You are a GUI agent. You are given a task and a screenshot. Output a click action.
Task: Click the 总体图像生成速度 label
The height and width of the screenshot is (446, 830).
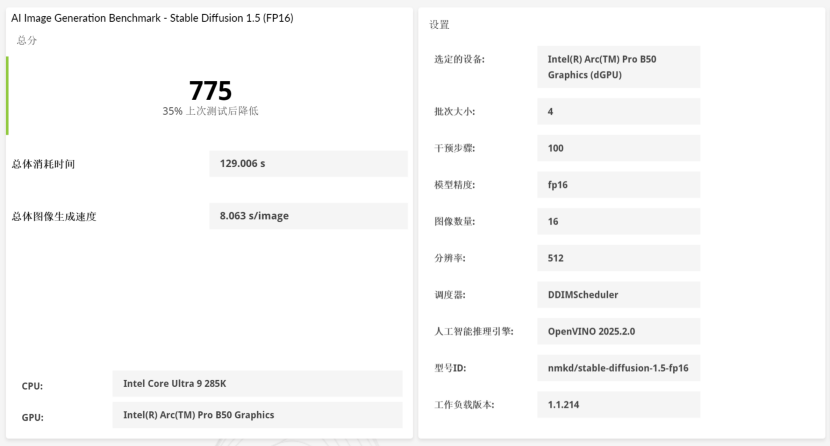[x=54, y=216]
